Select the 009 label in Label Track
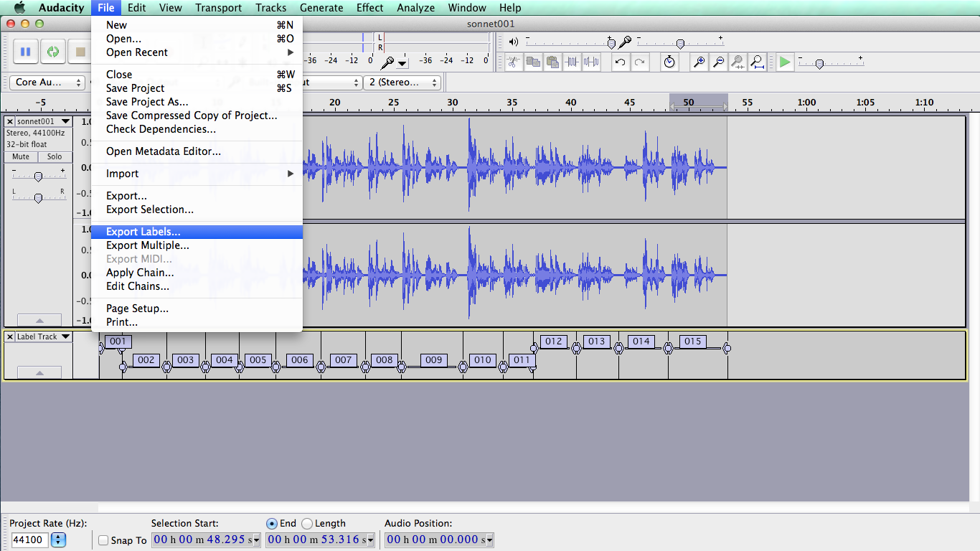This screenshot has height=551, width=980. 433,360
